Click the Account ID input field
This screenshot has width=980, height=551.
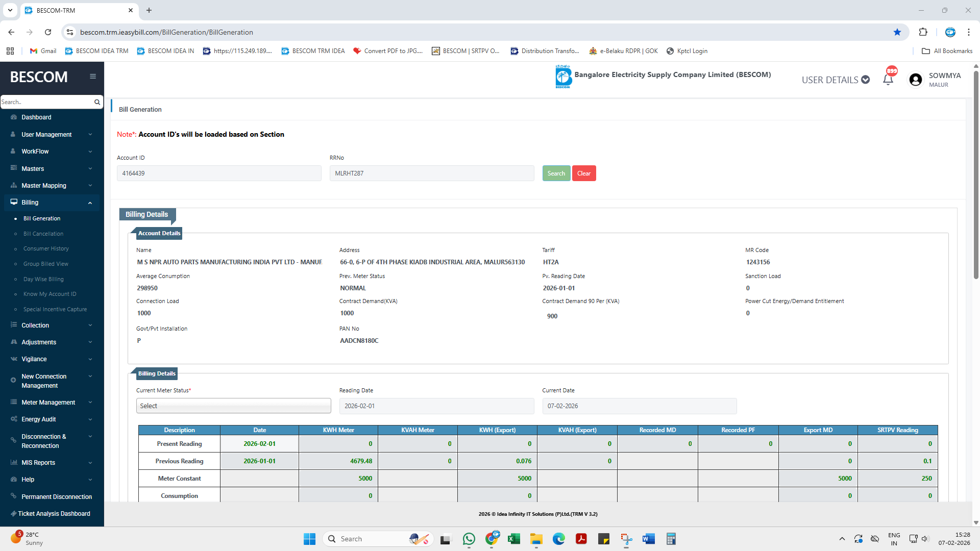pos(219,173)
